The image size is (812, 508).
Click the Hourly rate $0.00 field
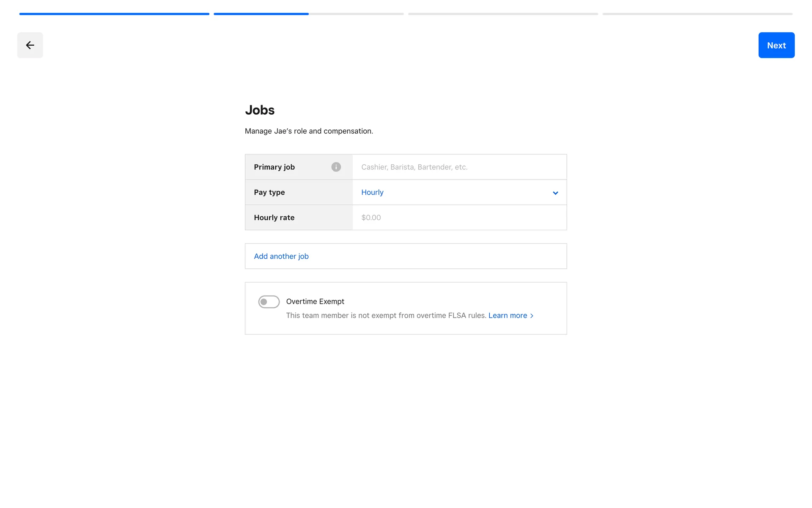(x=459, y=218)
